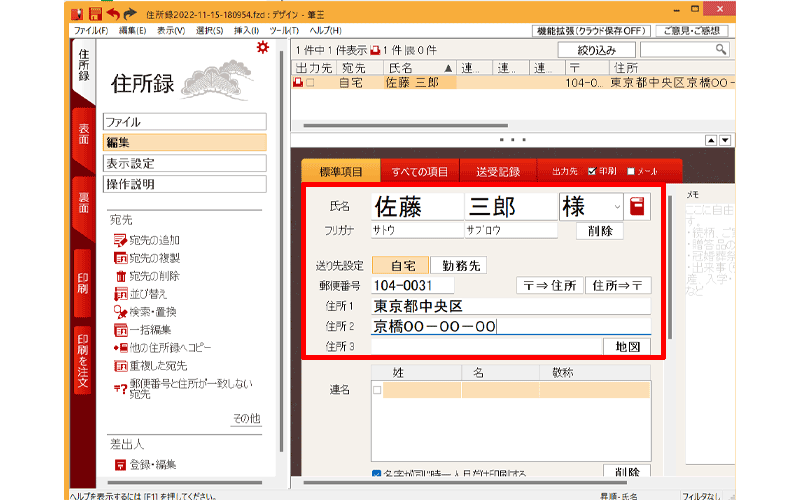The width and height of the screenshot is (800, 500).
Task: Check the box in 佐藤 三郎 list row
Action: pyautogui.click(x=310, y=82)
